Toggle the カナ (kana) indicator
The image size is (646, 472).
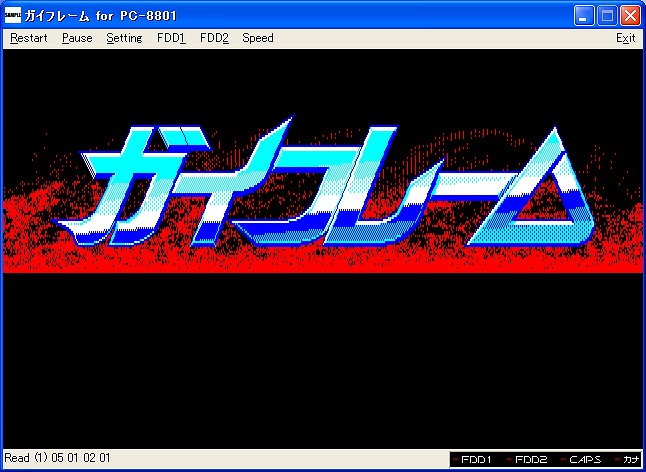(630, 460)
